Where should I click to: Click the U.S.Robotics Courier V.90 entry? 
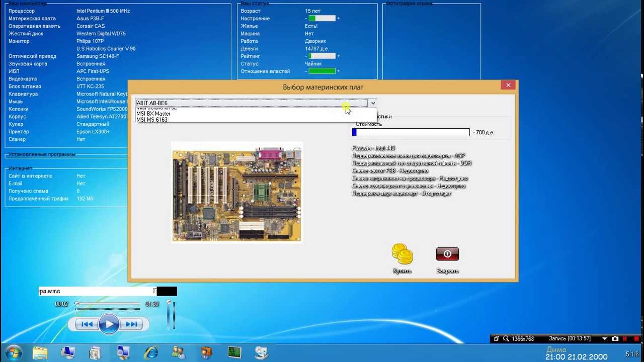click(106, 49)
